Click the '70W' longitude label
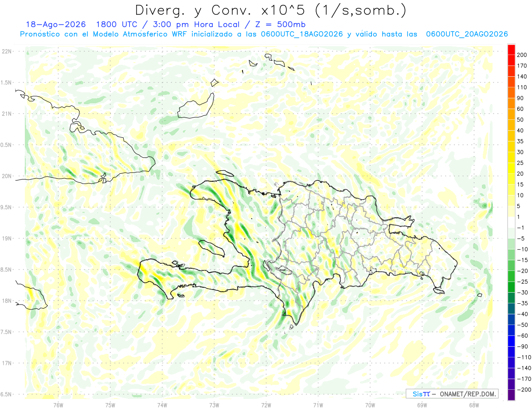This screenshot has height=411, width=532. pyautogui.click(x=370, y=404)
